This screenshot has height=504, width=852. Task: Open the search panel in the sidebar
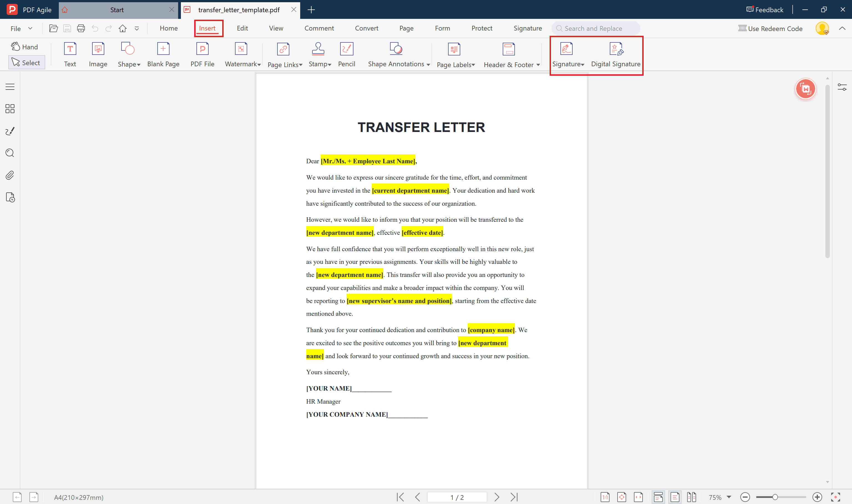click(x=9, y=153)
